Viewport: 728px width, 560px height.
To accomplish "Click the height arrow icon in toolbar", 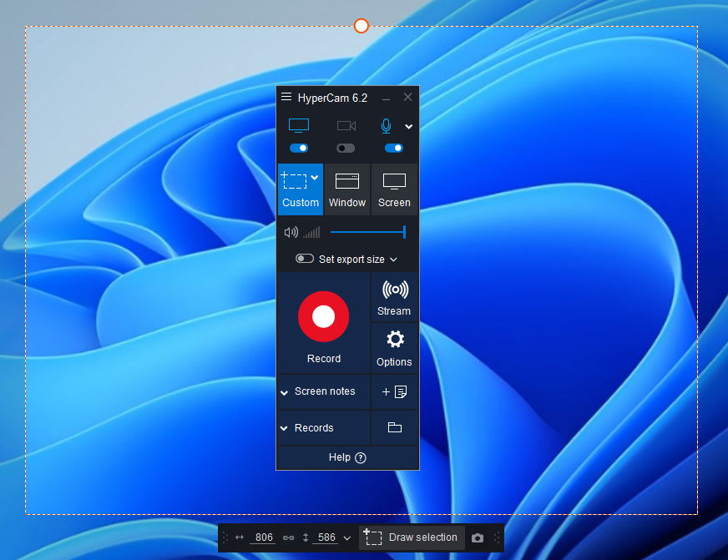I will tap(306, 537).
